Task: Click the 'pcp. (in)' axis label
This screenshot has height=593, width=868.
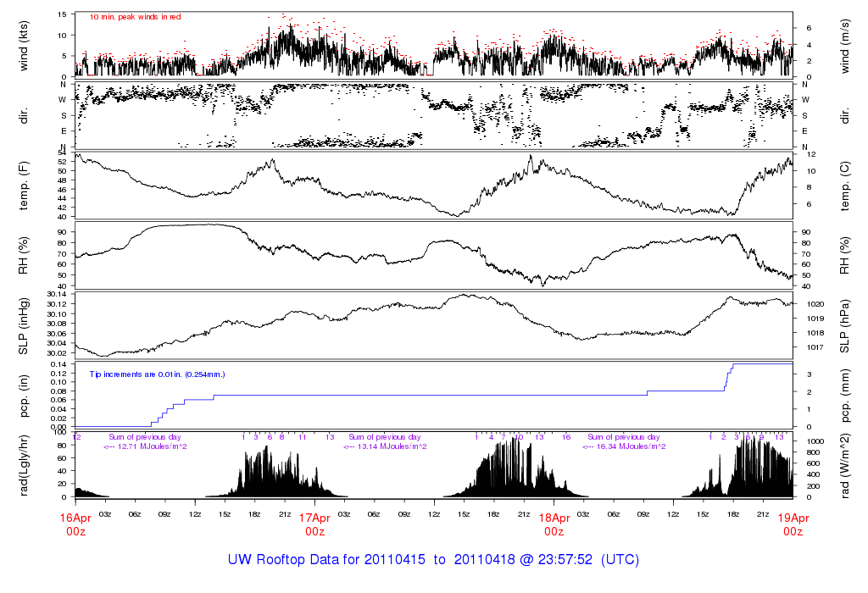Action: [x=24, y=396]
